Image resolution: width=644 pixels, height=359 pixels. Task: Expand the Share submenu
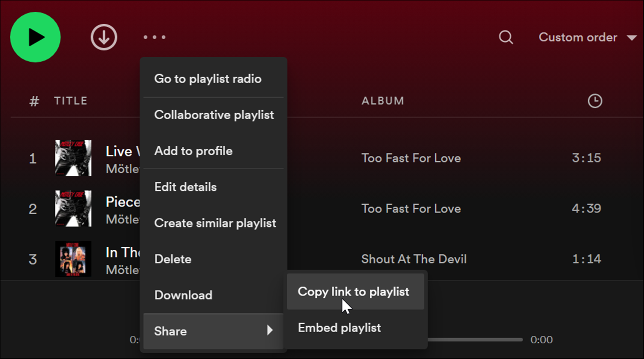(170, 331)
